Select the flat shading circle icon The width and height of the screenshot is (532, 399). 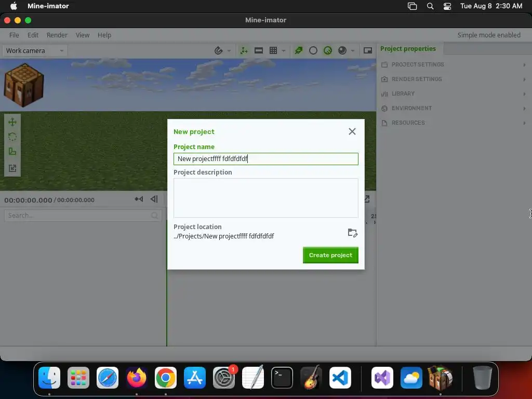(x=313, y=50)
